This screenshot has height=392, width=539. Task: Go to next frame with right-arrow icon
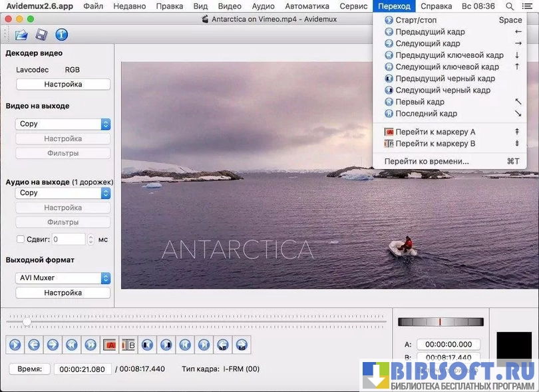tap(52, 345)
